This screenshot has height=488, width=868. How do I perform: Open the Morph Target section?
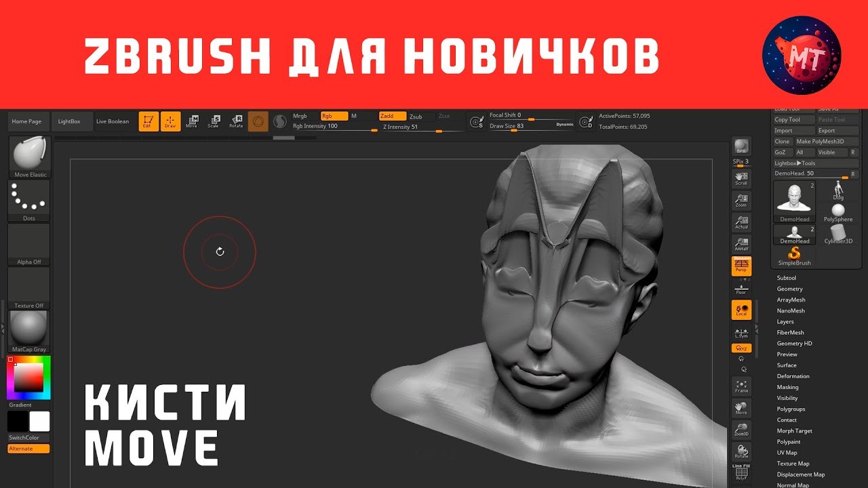click(x=794, y=430)
